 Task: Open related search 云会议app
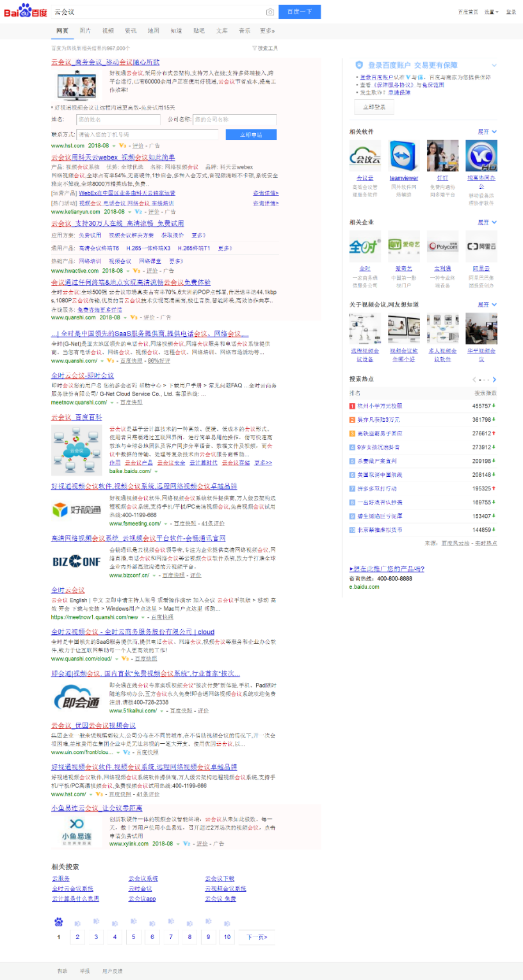pyautogui.click(x=142, y=899)
